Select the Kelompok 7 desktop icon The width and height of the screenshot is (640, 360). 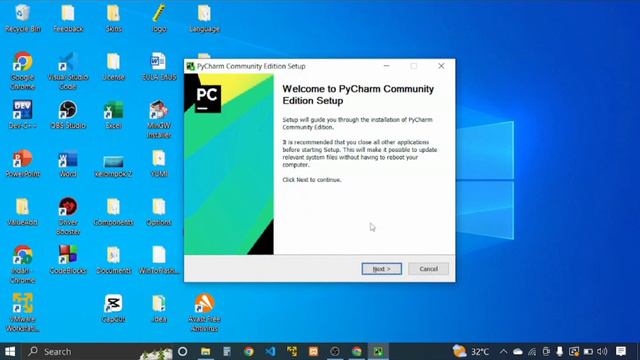click(x=113, y=165)
